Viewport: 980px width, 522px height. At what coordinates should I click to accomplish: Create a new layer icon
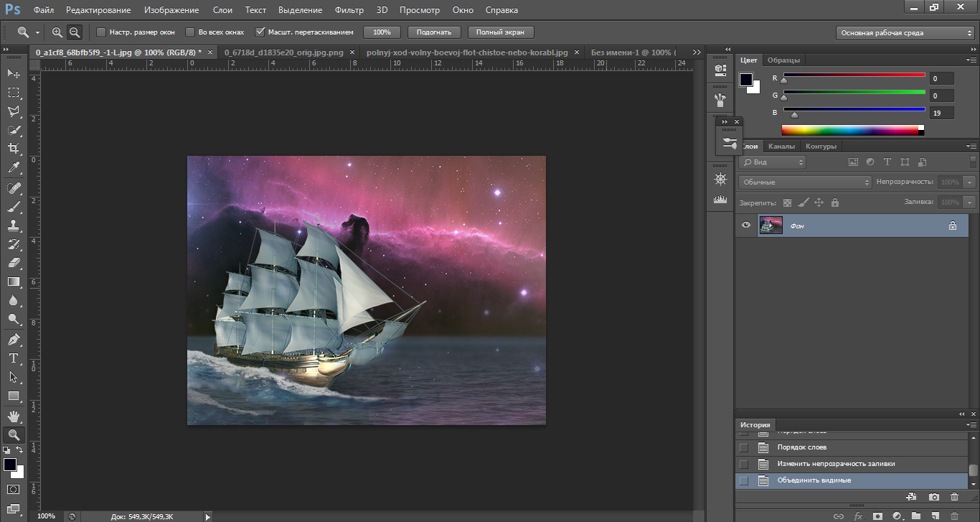click(936, 516)
